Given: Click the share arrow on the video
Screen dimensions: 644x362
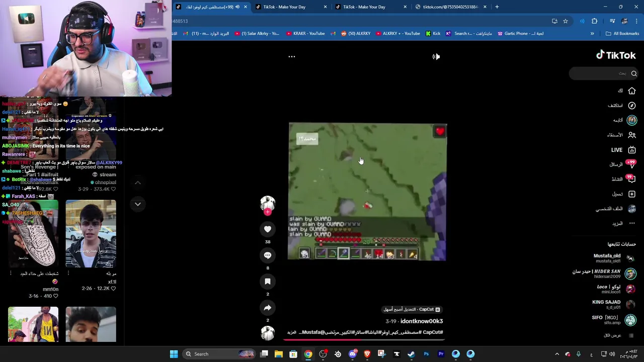Looking at the screenshot, I should [x=268, y=308].
